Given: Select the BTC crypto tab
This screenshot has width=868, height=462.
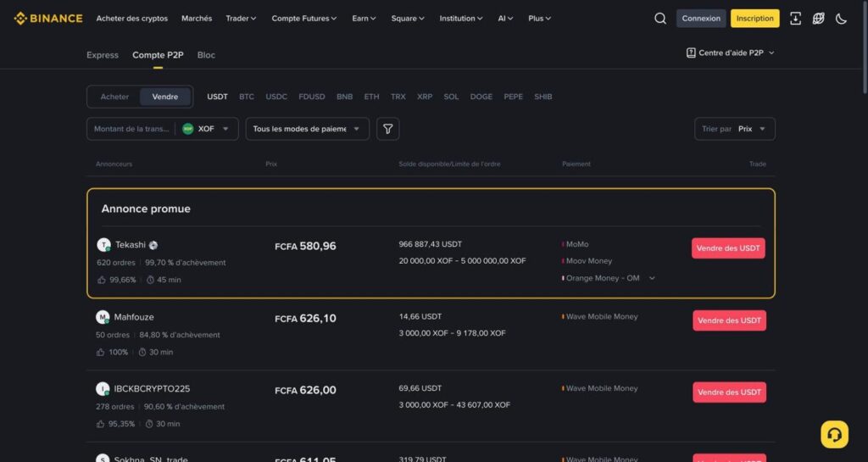Looking at the screenshot, I should tap(247, 97).
